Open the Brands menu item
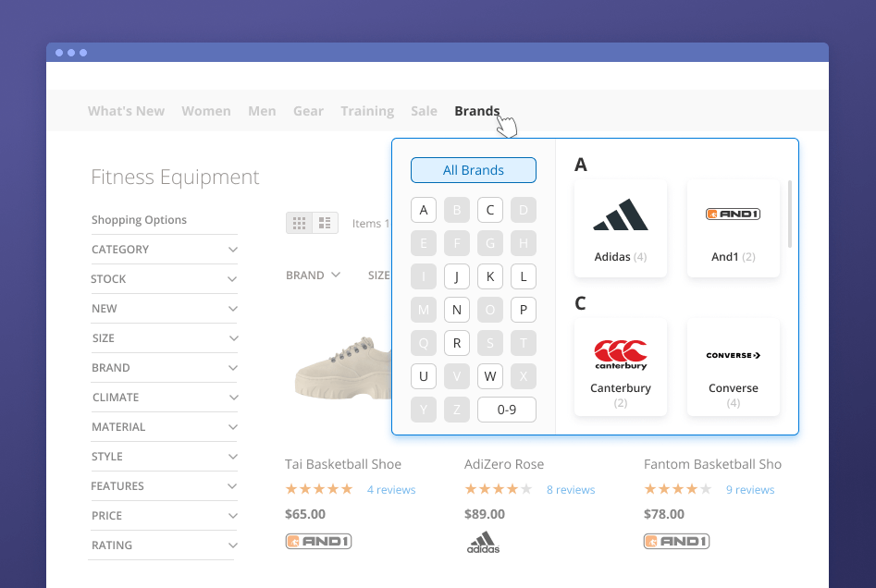Screen dimensions: 876x588 point(476,111)
